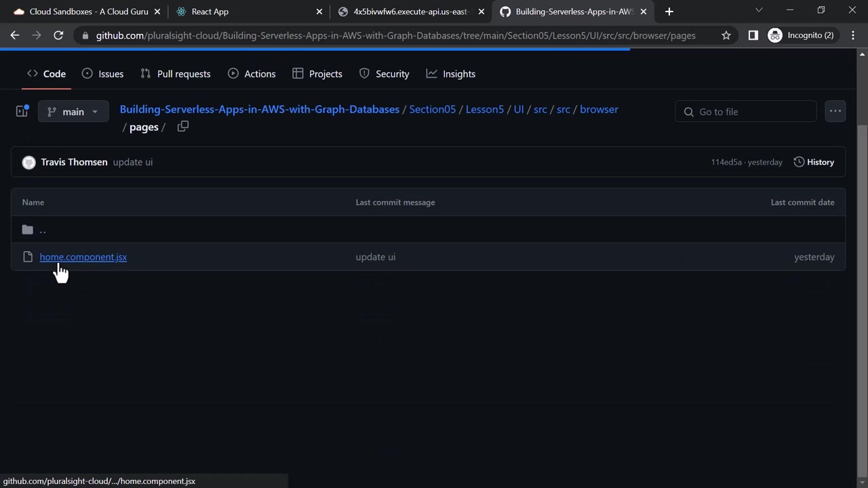Switch to the Code tab
868x488 pixels.
pos(47,74)
